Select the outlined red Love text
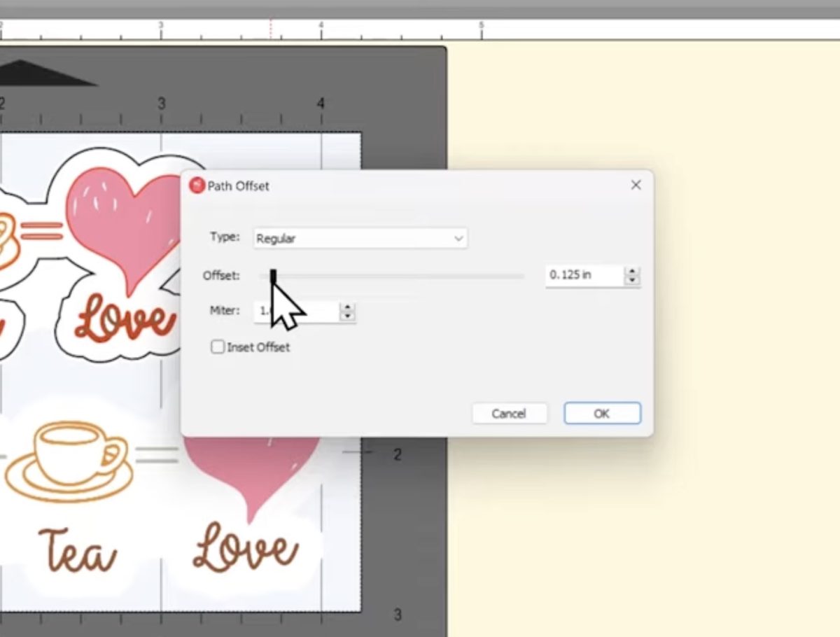 pos(126,320)
